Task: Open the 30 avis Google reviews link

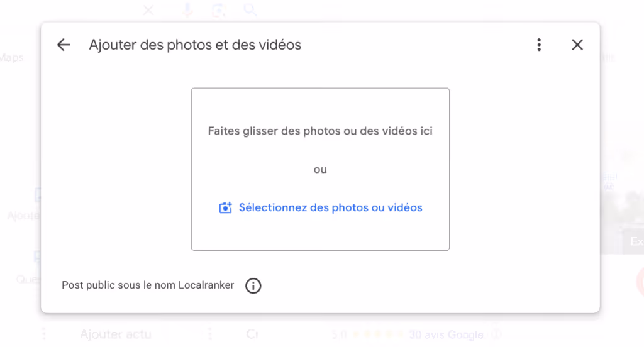Action: (x=446, y=334)
